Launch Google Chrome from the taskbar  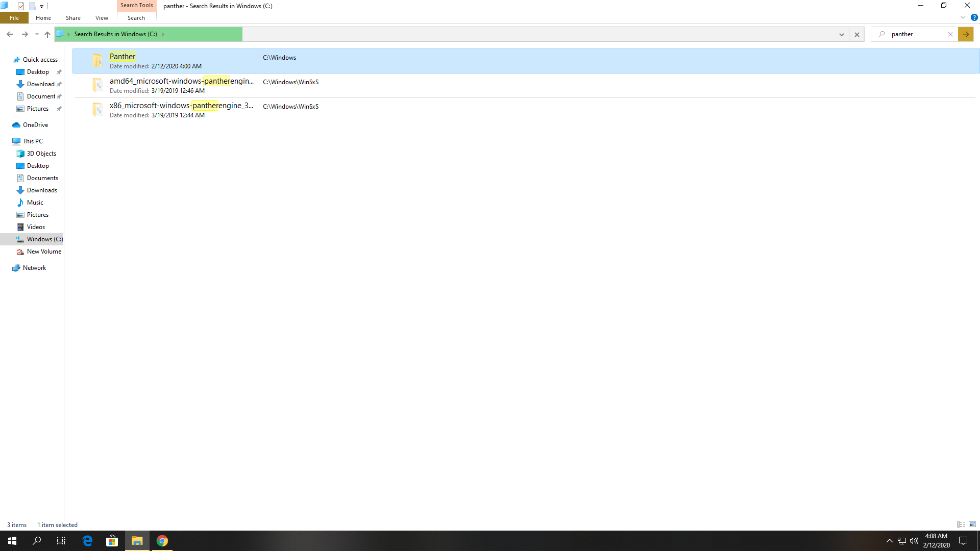coord(162,541)
